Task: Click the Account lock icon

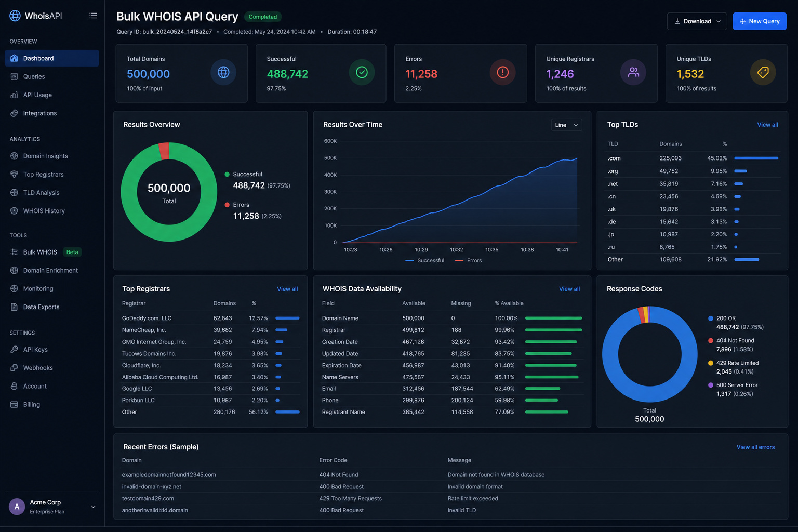Action: pos(14,386)
